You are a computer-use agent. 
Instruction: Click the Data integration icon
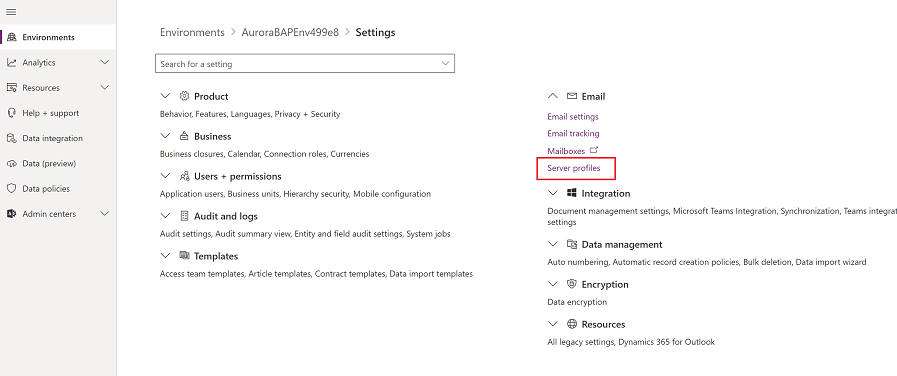pyautogui.click(x=11, y=138)
